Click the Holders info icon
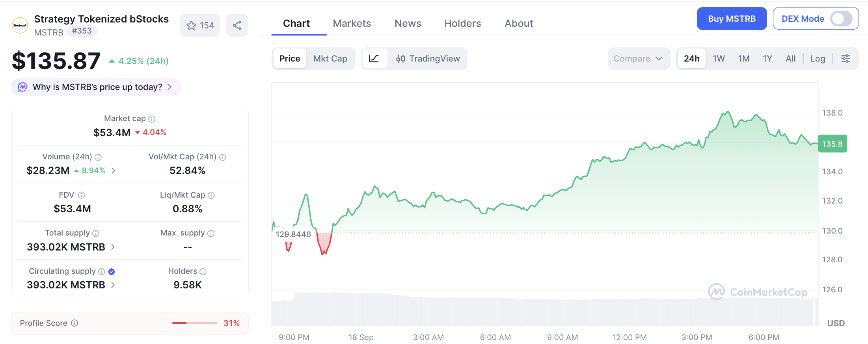 click(203, 271)
